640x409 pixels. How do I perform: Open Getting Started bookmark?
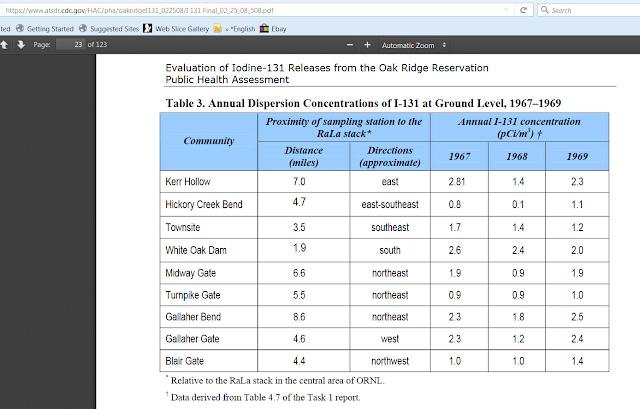tap(45, 29)
